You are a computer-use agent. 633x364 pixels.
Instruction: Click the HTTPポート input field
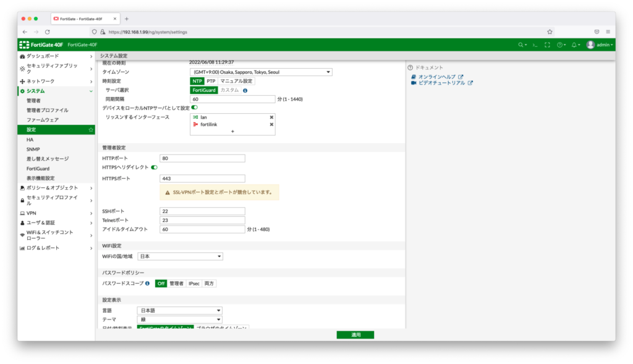202,159
